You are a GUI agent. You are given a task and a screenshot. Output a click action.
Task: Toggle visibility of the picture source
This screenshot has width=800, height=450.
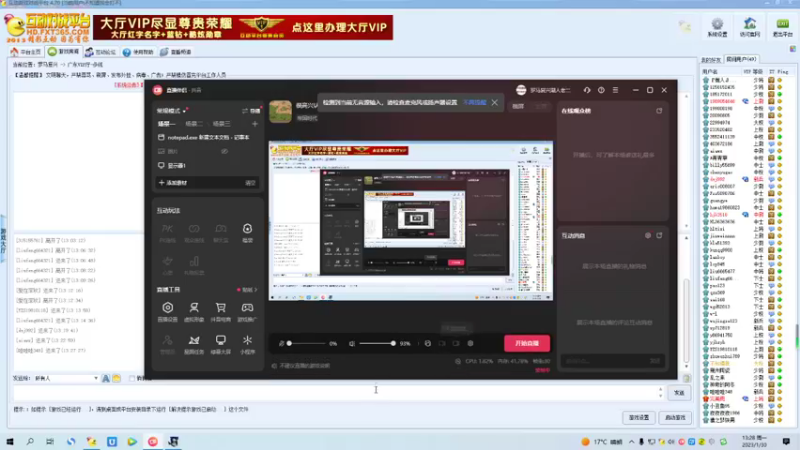(x=224, y=152)
